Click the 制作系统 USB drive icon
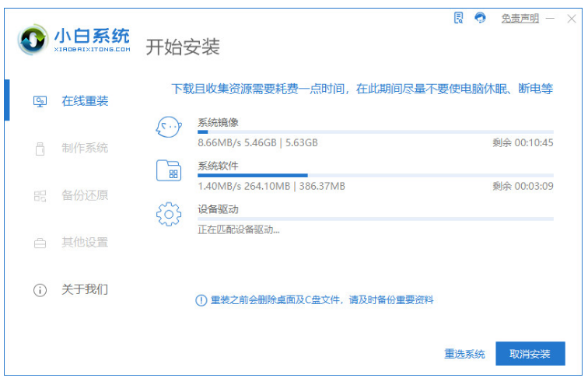The image size is (588, 378). coord(40,149)
